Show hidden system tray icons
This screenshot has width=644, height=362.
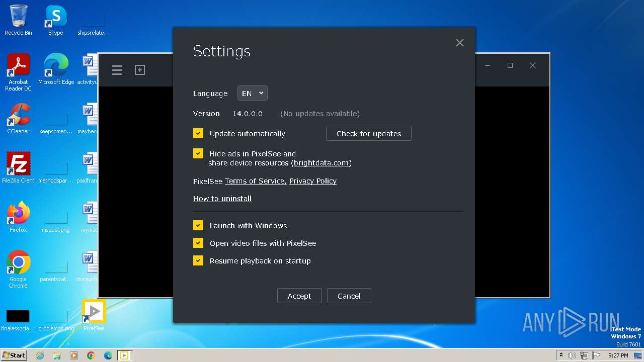(x=561, y=355)
